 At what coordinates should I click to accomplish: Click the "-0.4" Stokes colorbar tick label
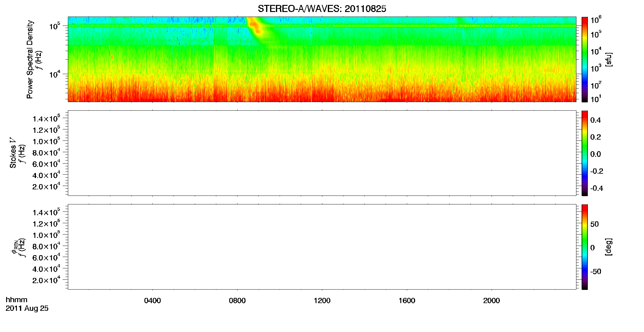(x=596, y=188)
